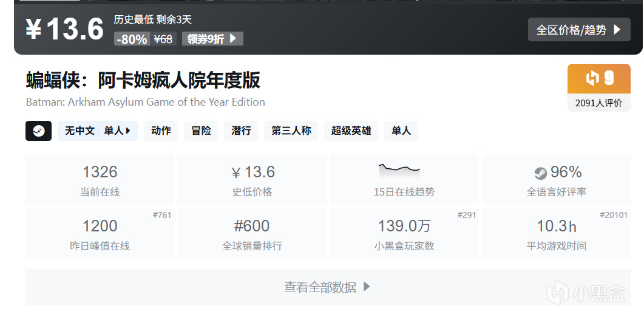This screenshot has height=314, width=644.
Task: Select the 第三人称 tag
Action: pos(291,131)
